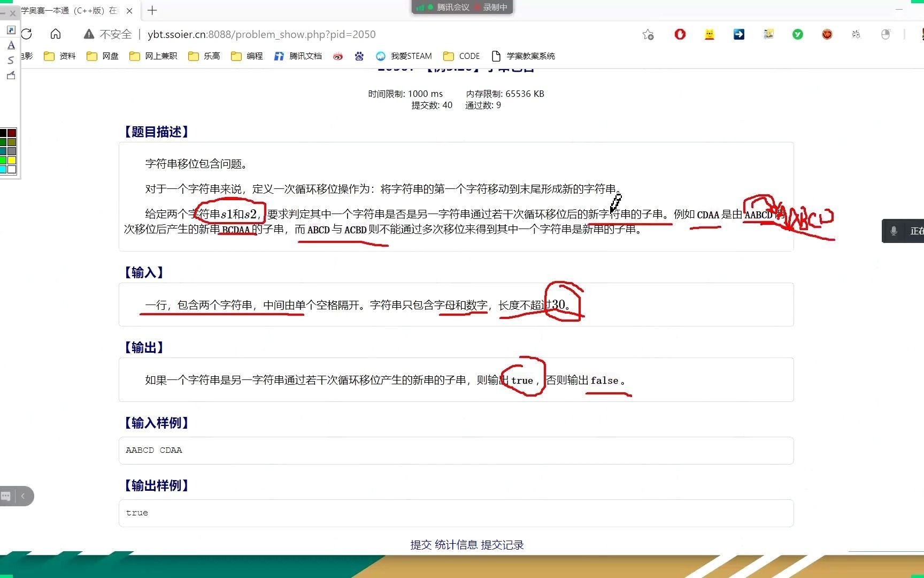Screen dimensions: 924x578
Task: Expand the left side hidden panel arrow
Action: [24, 496]
